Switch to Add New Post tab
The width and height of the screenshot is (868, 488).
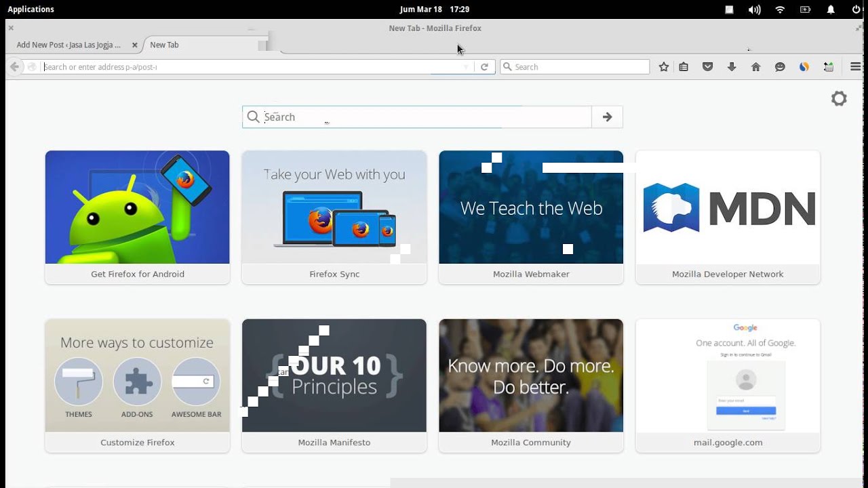point(68,45)
